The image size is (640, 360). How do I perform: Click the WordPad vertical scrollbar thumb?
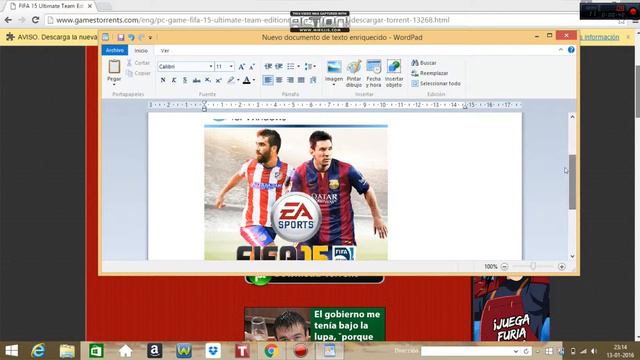point(572,182)
